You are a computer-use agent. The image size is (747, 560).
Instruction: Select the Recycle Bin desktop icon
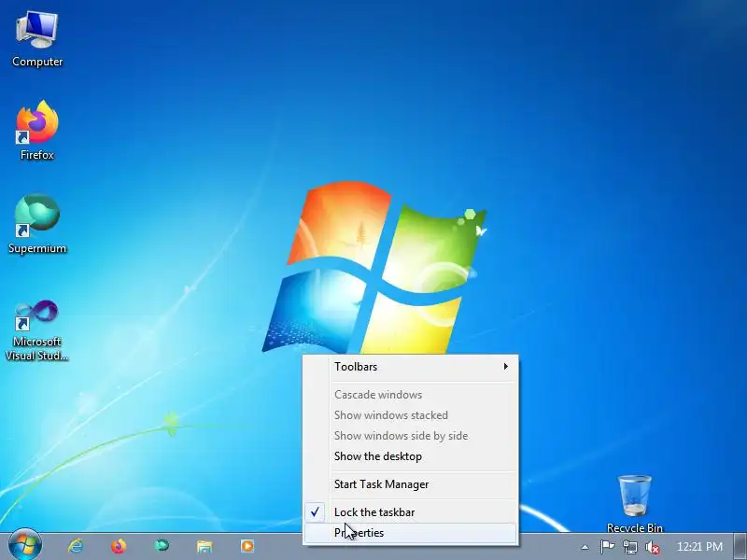pos(635,504)
